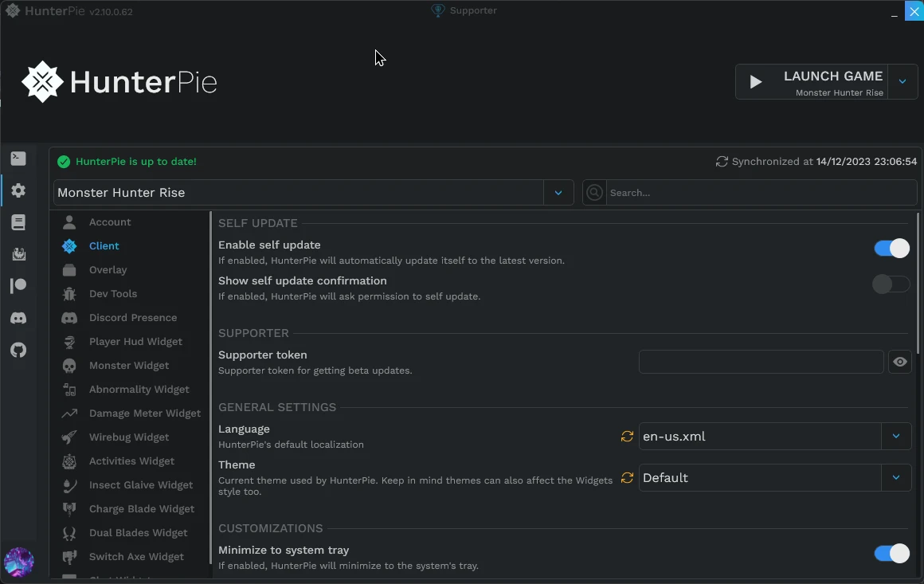Open the Patreon icon in sidebar
The image size is (924, 584).
click(18, 286)
